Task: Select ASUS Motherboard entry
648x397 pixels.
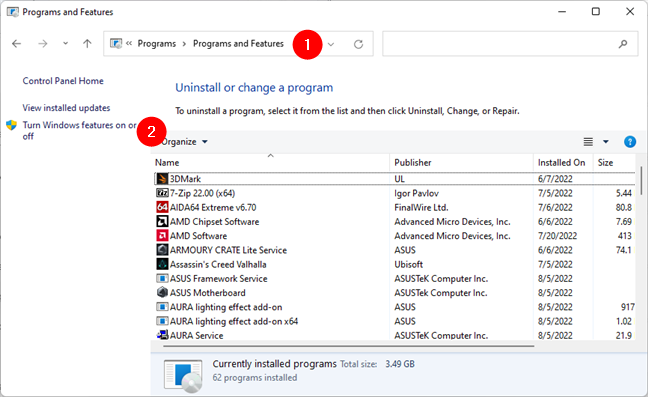Action: coord(395,292)
